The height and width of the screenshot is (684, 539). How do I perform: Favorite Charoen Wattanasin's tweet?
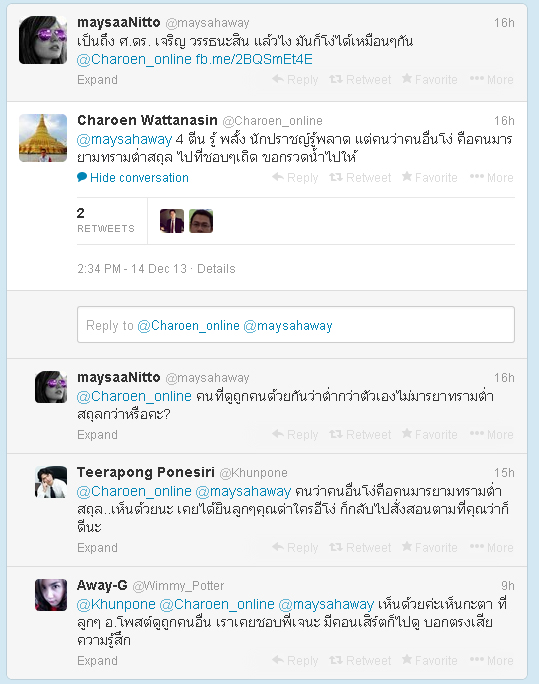pyautogui.click(x=430, y=178)
